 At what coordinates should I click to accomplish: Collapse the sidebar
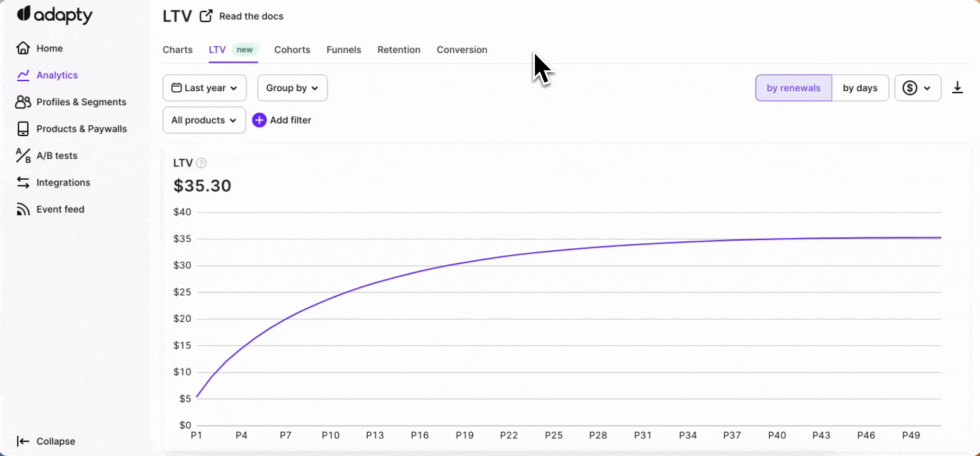tap(55, 441)
